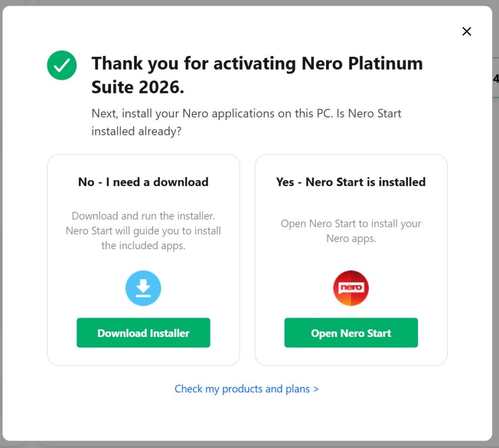Dismiss the dialog with the X button

(x=466, y=31)
